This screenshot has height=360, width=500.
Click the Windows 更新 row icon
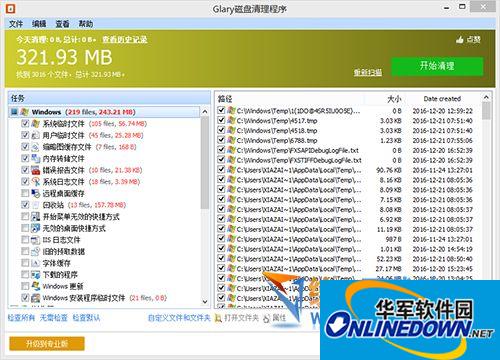pos(35,286)
